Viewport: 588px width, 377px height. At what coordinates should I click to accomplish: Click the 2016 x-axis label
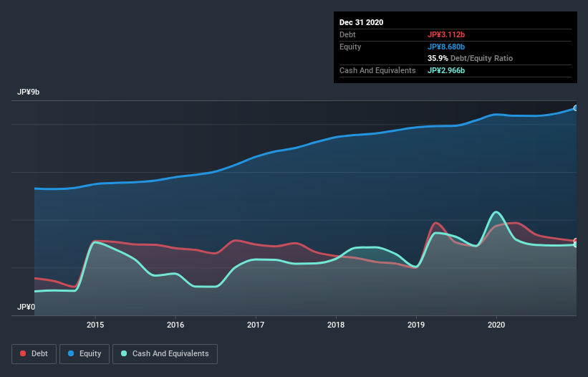click(x=175, y=325)
